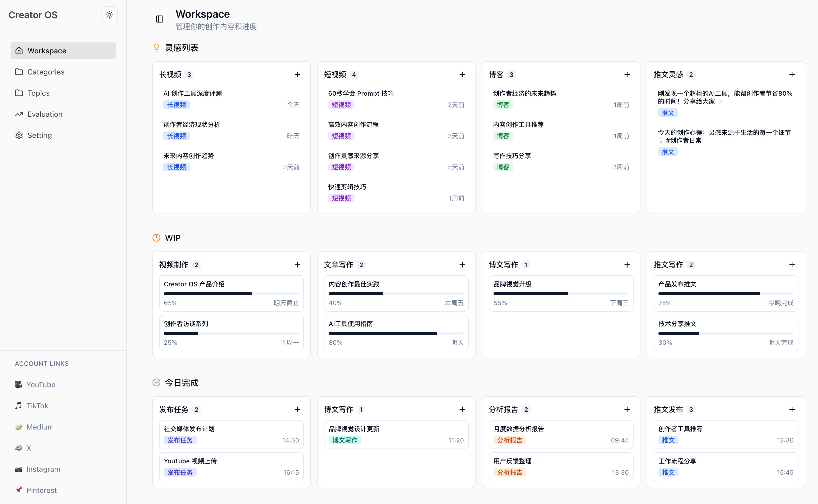Add an item to the 推文发布 column
The image size is (818, 504).
pyautogui.click(x=792, y=409)
